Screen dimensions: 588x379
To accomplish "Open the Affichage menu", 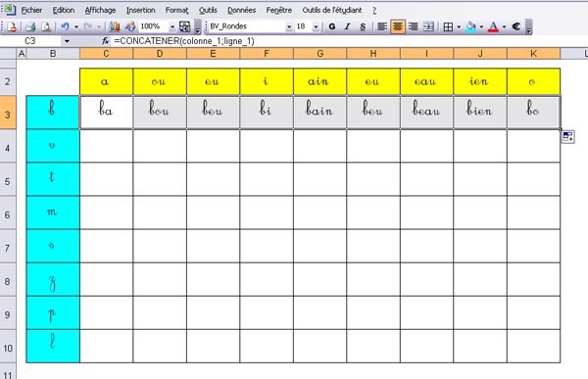I will 100,10.
